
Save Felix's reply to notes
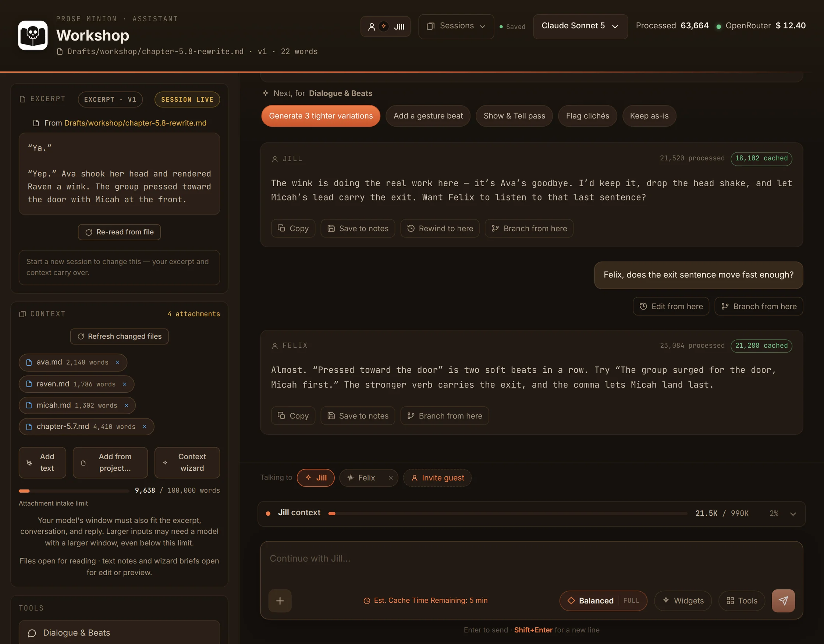click(358, 415)
